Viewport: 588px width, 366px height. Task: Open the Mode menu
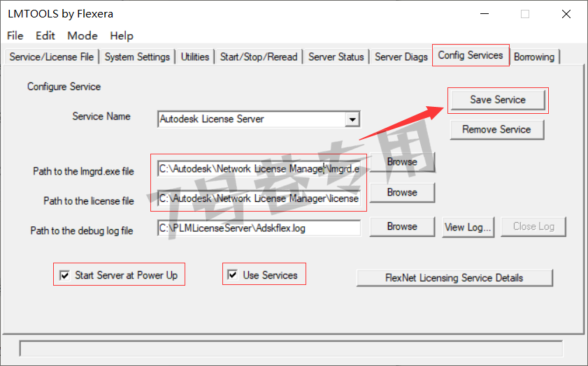82,36
